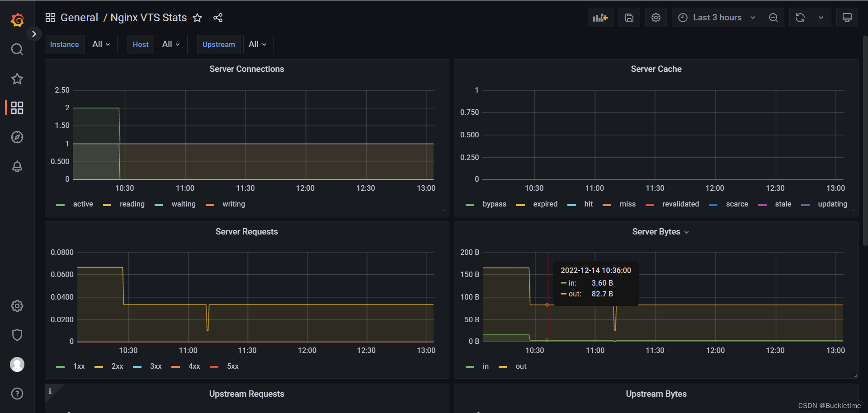
Task: Click the General folder breadcrumb
Action: pyautogui.click(x=79, y=18)
